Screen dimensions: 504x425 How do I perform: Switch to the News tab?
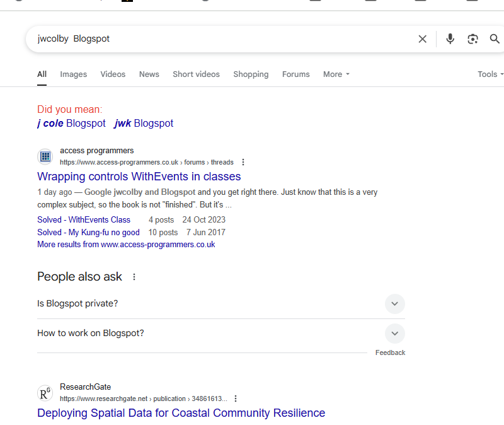click(149, 74)
